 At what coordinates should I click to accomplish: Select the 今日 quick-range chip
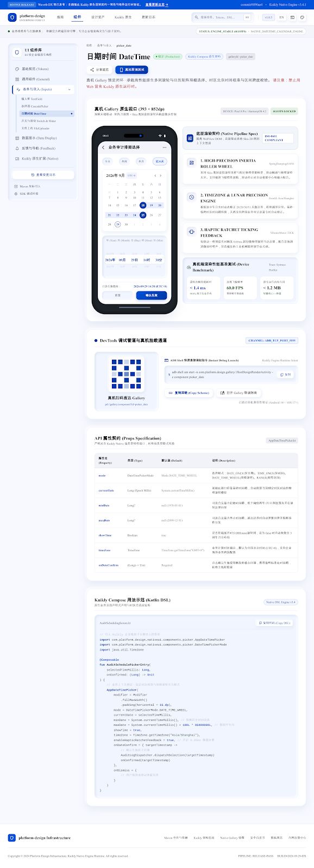coord(108,161)
